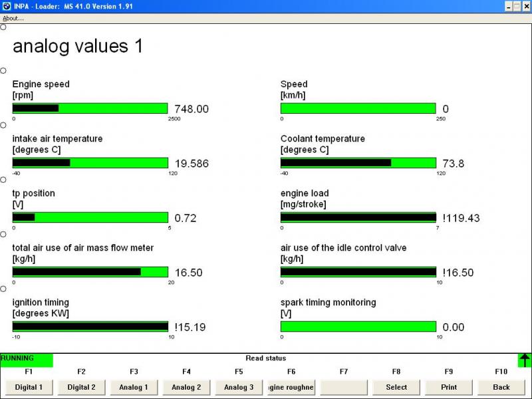Viewport: 532px width, 399px height.
Task: Select the Analog 1 button
Action: [134, 387]
